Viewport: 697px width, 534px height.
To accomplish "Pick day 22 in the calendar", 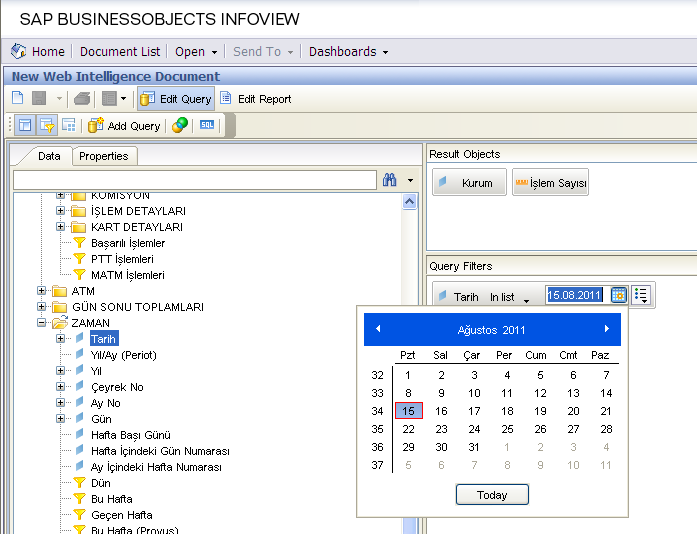I will click(x=409, y=429).
